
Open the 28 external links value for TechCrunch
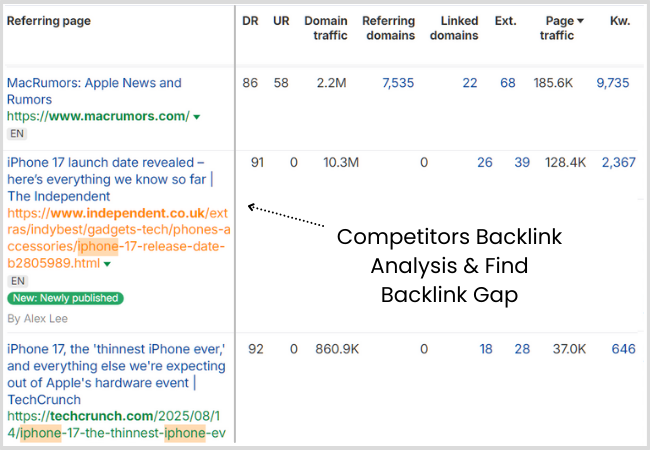coord(522,349)
